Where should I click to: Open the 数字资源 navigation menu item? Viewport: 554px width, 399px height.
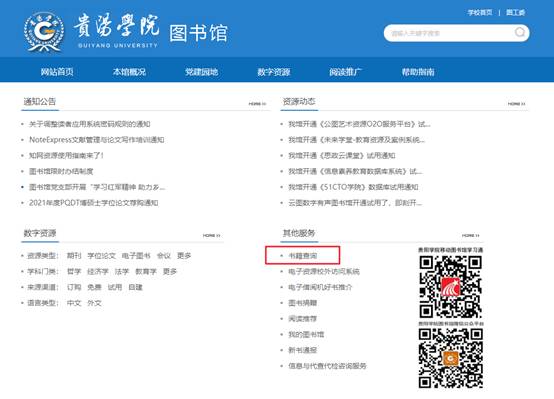(274, 72)
